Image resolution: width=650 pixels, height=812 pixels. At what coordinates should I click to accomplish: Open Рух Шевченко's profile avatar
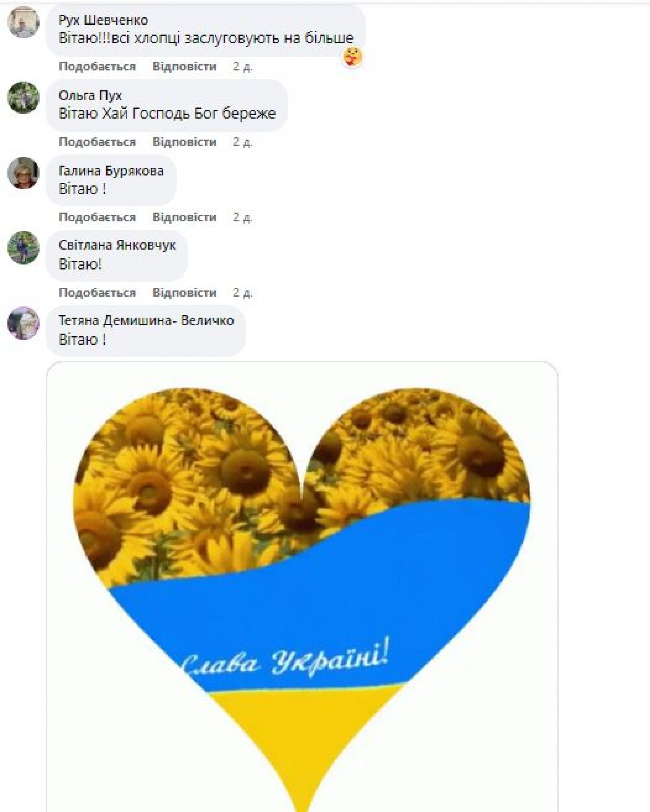tap(23, 22)
